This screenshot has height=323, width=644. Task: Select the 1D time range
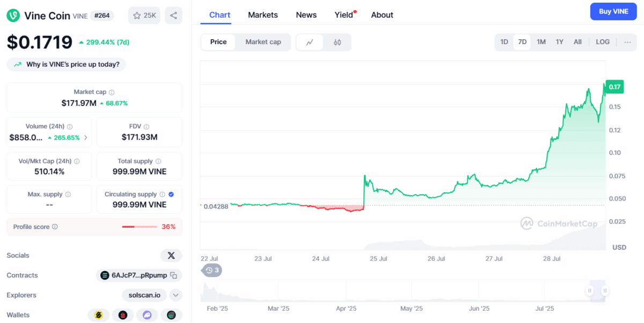click(504, 42)
